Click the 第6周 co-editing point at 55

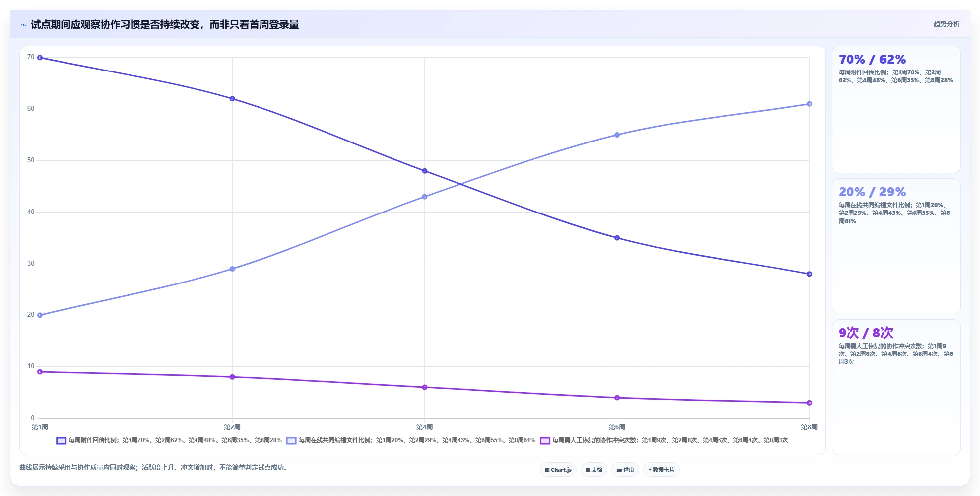click(x=617, y=135)
